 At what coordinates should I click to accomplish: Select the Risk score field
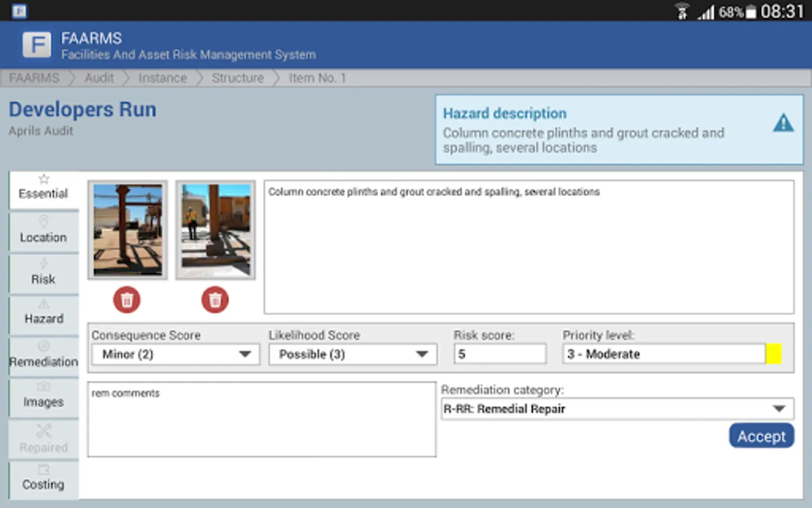pos(500,354)
